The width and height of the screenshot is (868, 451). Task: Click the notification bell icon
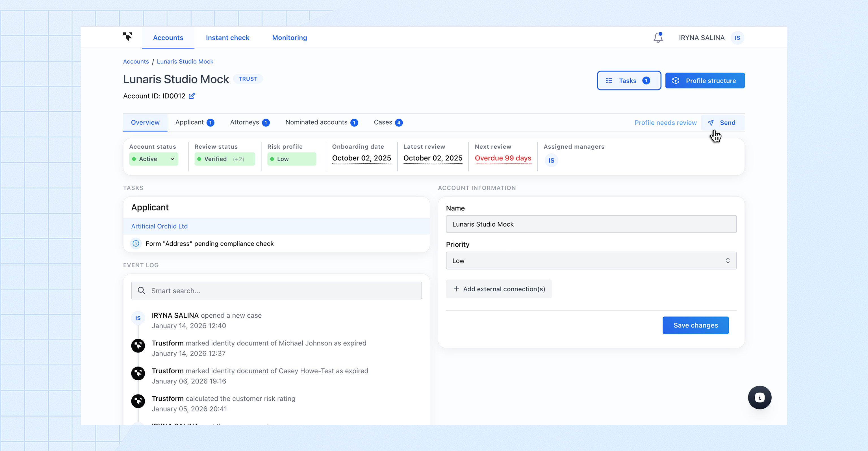(x=658, y=37)
